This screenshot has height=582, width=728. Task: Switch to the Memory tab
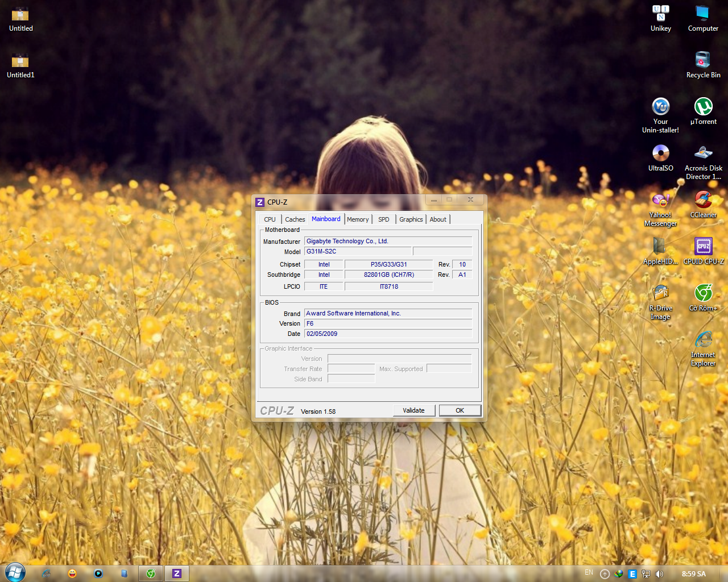coord(358,219)
